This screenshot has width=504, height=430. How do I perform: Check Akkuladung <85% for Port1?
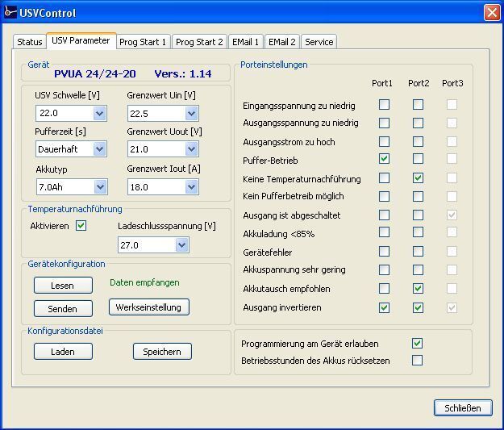tap(384, 232)
